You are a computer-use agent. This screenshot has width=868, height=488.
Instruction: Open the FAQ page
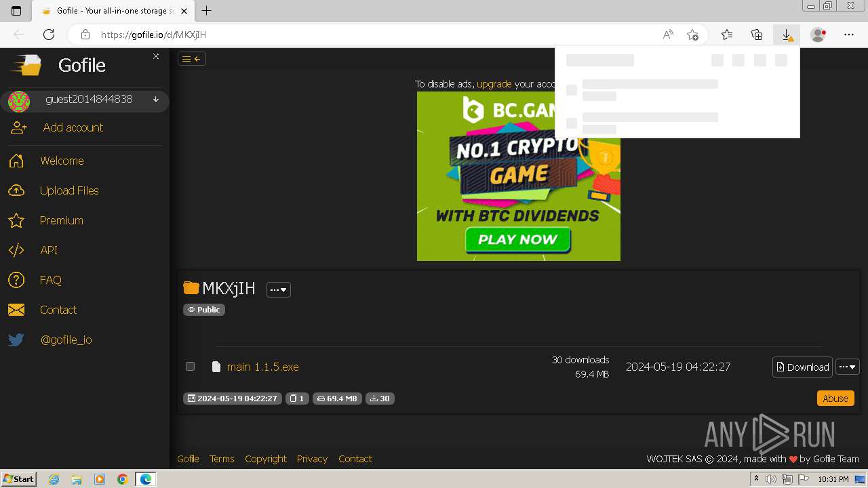point(51,280)
